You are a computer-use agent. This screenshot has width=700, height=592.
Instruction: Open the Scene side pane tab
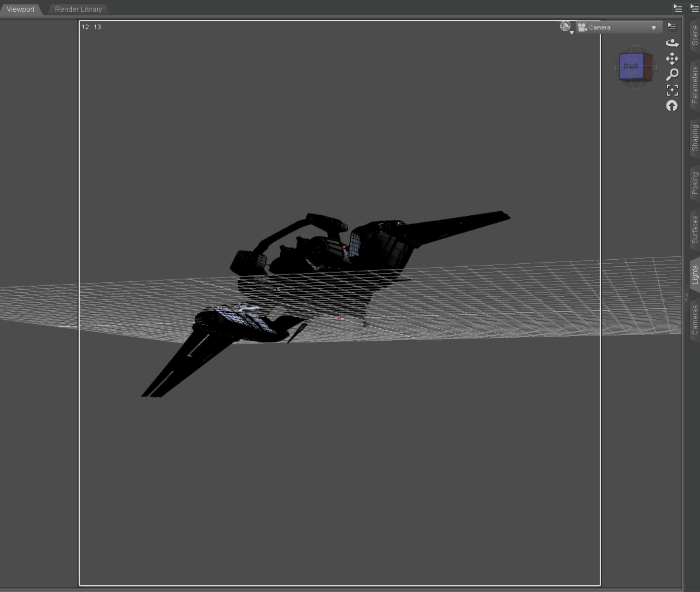695,35
